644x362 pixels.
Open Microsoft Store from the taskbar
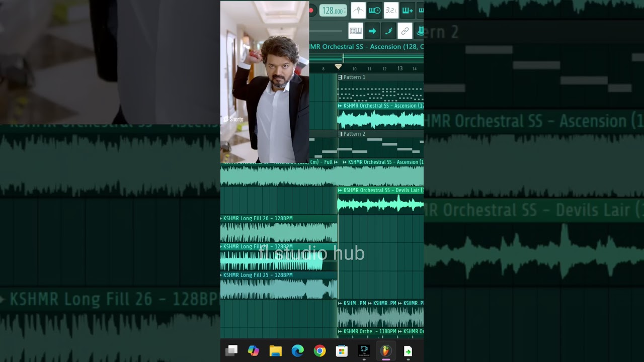342,351
